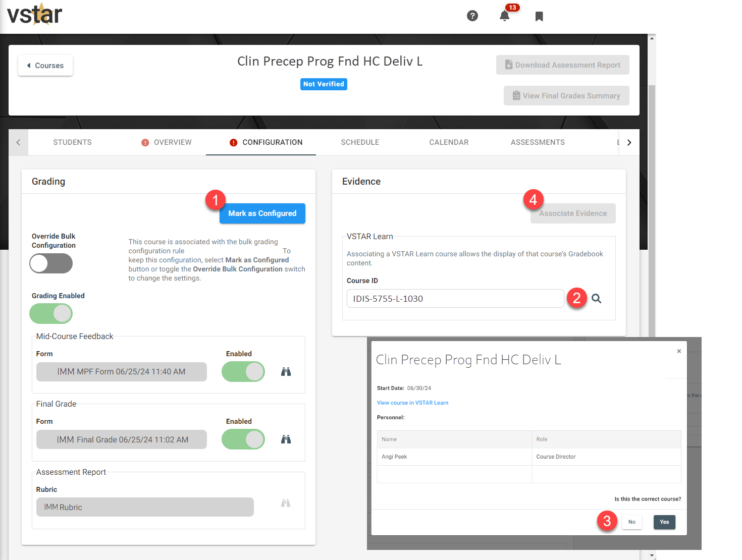Click the vstar logo
The width and height of the screenshot is (742, 560).
[x=34, y=15]
